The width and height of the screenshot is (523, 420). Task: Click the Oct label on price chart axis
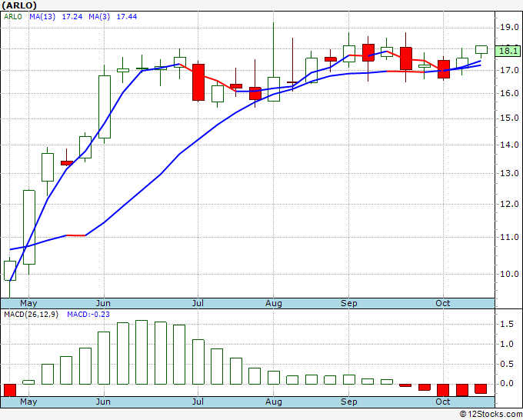coord(443,304)
